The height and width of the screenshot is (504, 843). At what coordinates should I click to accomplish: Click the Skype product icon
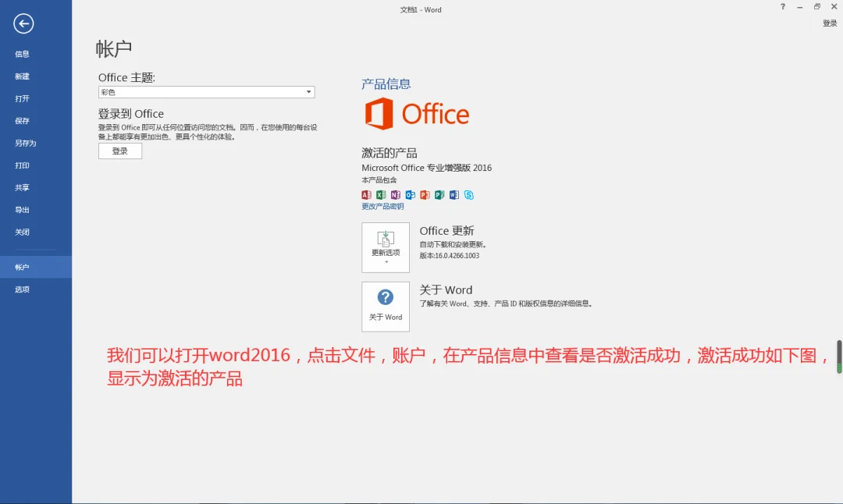[x=469, y=194]
